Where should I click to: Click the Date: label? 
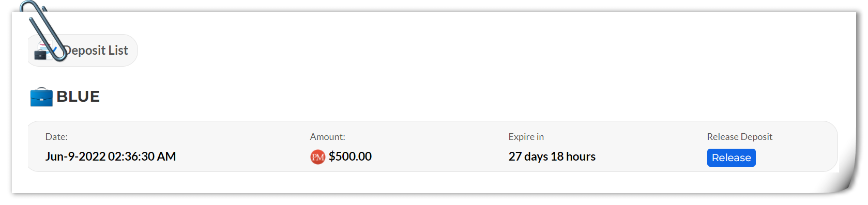pos(56,137)
